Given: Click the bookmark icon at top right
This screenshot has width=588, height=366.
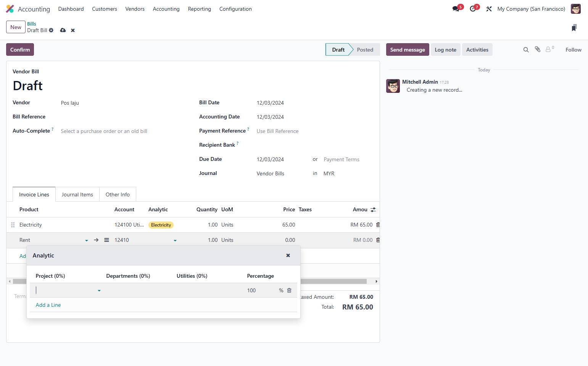Looking at the screenshot, I should 574,28.
